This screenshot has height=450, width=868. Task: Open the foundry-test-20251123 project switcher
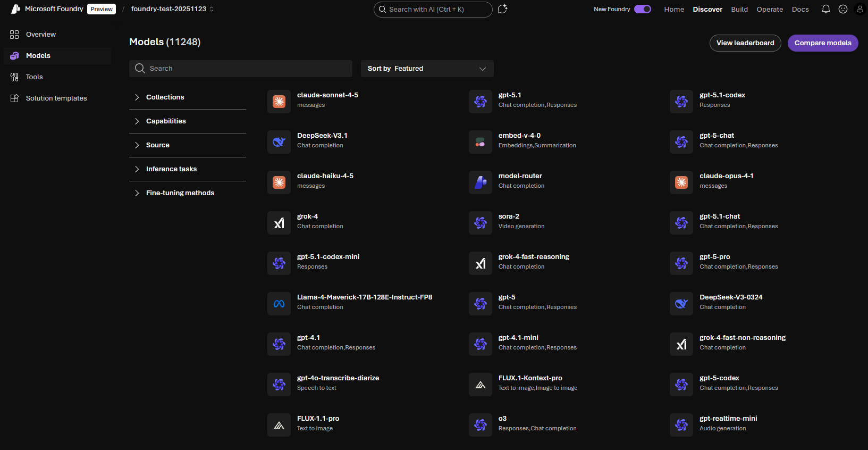[x=172, y=9]
